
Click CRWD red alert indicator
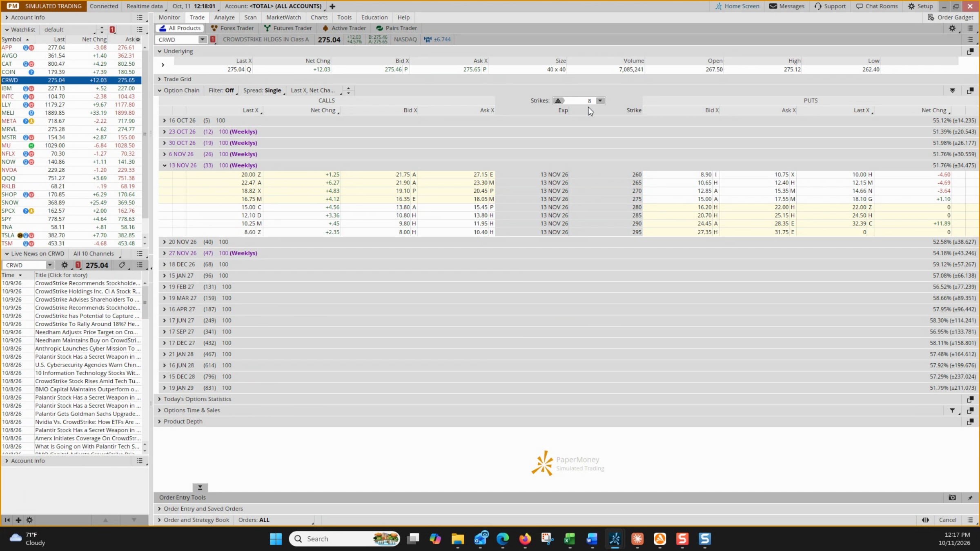tap(213, 40)
